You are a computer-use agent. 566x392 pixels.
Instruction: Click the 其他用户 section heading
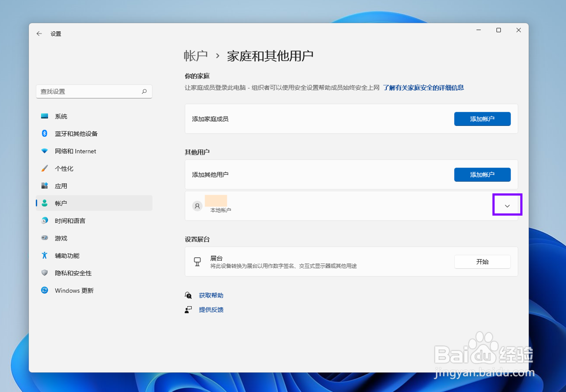tap(197, 152)
